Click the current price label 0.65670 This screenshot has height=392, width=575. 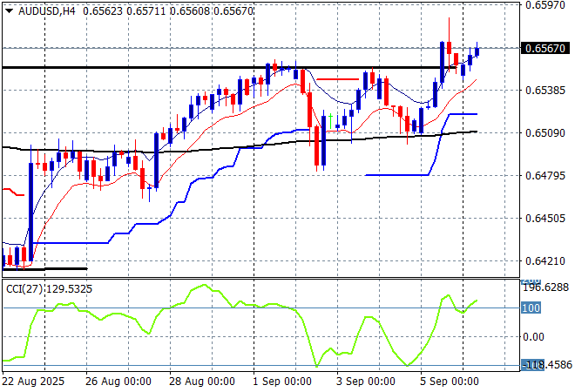(545, 49)
